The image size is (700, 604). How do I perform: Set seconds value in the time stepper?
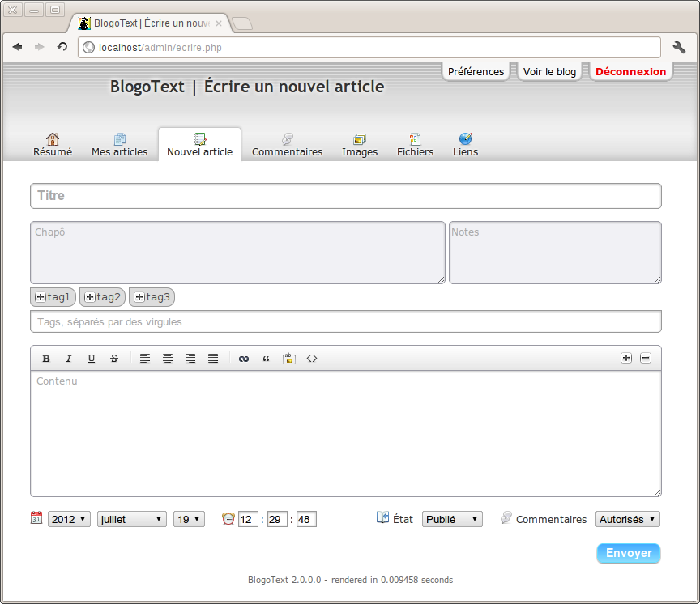[305, 519]
